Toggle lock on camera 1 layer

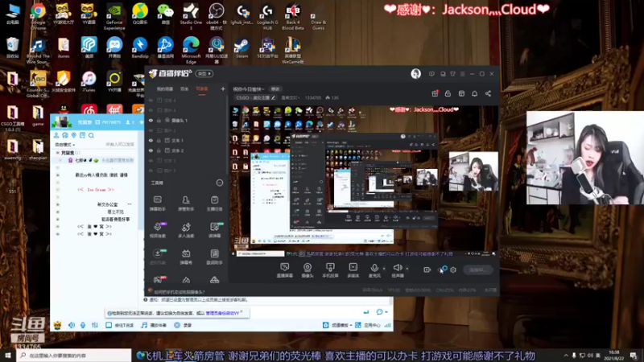coord(159,120)
